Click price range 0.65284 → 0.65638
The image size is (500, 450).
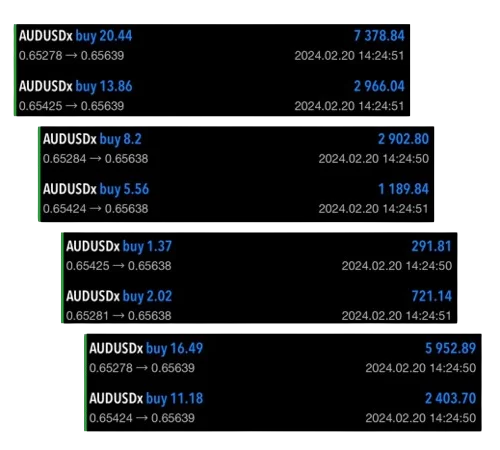95,159
